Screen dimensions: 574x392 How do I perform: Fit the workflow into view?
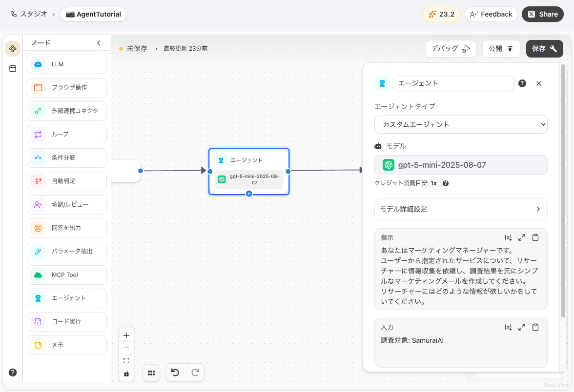(x=126, y=360)
